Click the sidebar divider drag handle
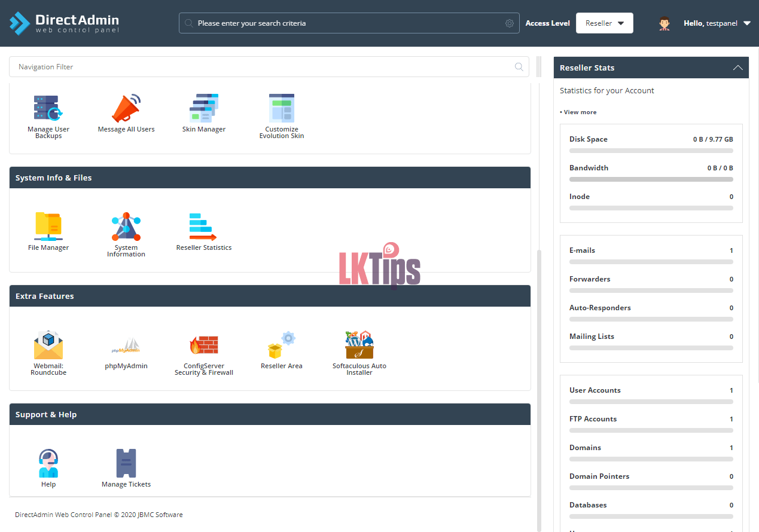 click(x=539, y=67)
